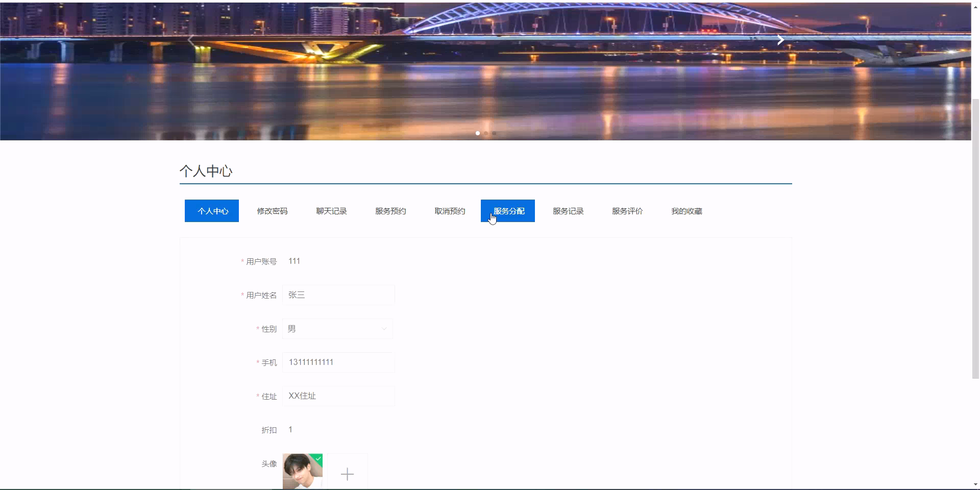This screenshot has height=490, width=980.
Task: Open the 修改密码 tab
Action: [272, 211]
